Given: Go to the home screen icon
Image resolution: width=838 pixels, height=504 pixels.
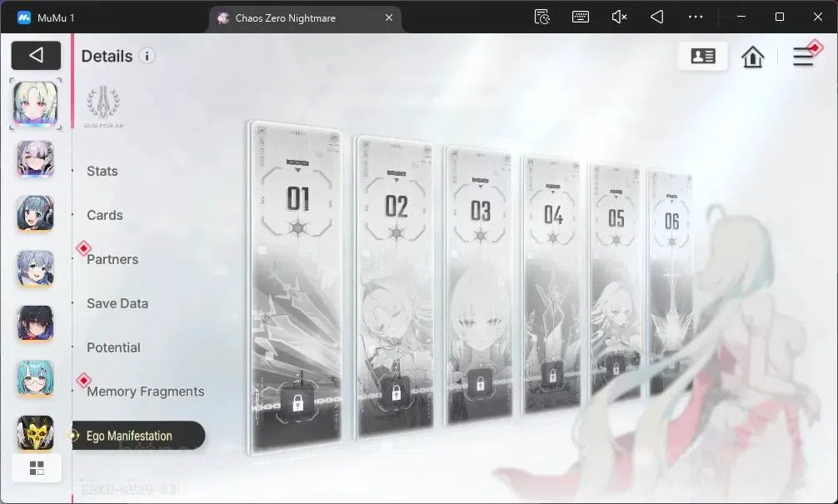Looking at the screenshot, I should (752, 56).
